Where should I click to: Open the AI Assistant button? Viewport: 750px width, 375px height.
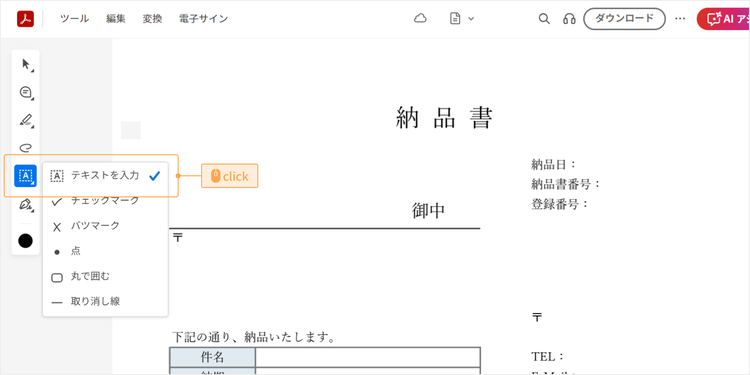pos(723,19)
